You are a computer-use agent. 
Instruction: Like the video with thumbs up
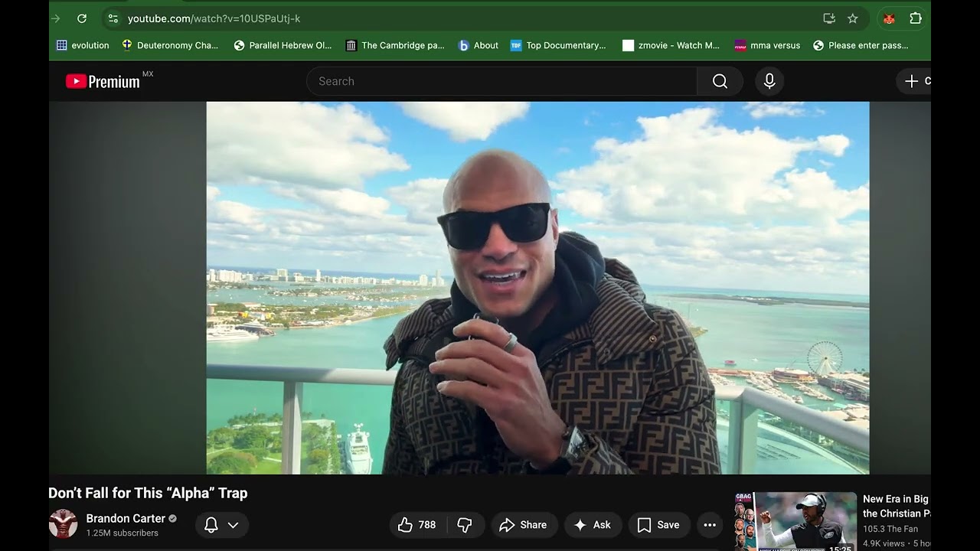point(416,525)
